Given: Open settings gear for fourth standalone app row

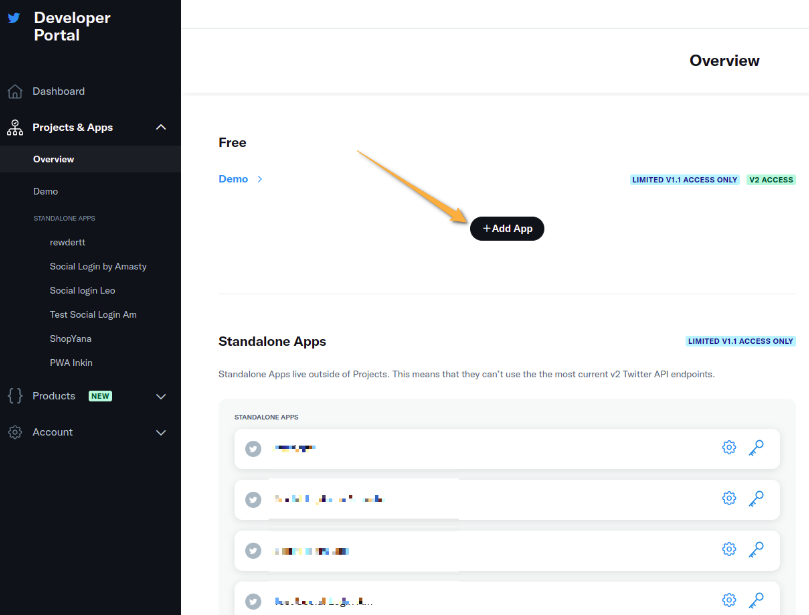Looking at the screenshot, I should [x=729, y=600].
